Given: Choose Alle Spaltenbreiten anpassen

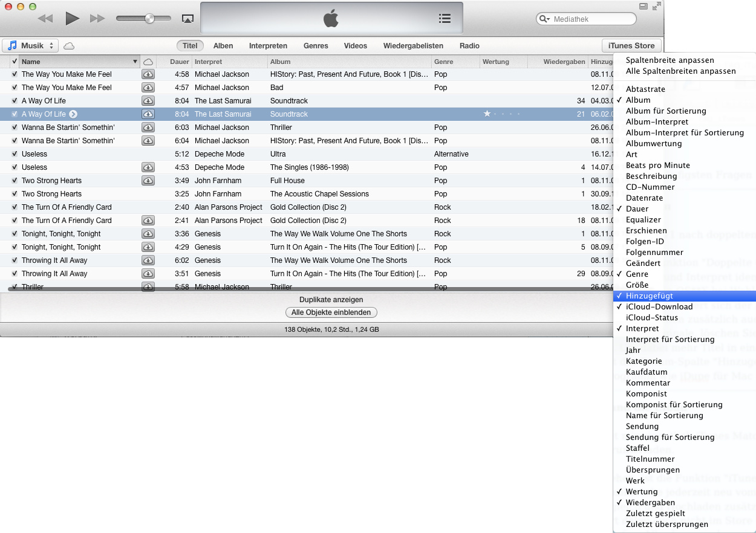Looking at the screenshot, I should pyautogui.click(x=685, y=71).
